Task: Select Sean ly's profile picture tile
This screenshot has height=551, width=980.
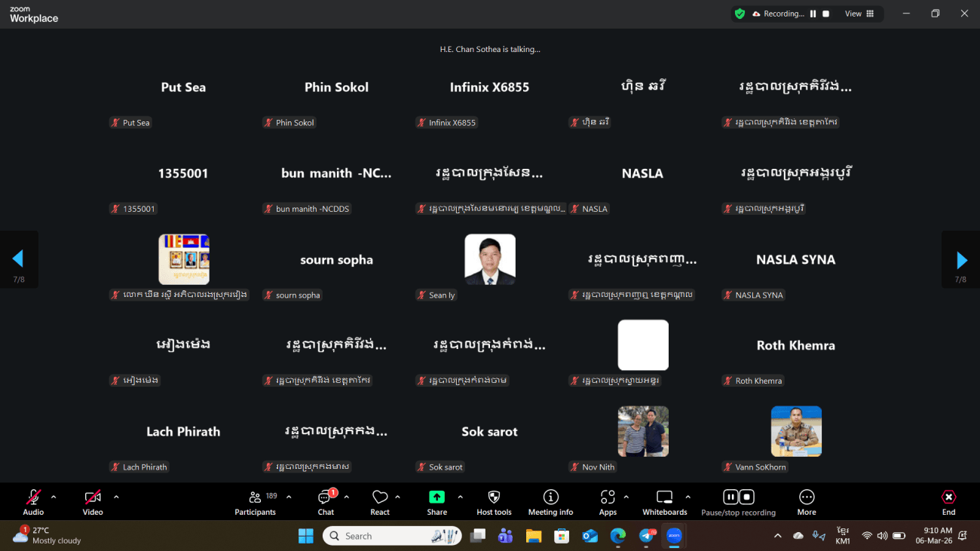Action: click(x=490, y=259)
